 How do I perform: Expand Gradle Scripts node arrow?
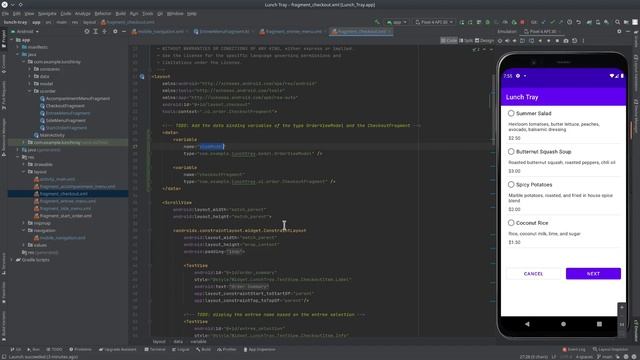click(x=12, y=260)
